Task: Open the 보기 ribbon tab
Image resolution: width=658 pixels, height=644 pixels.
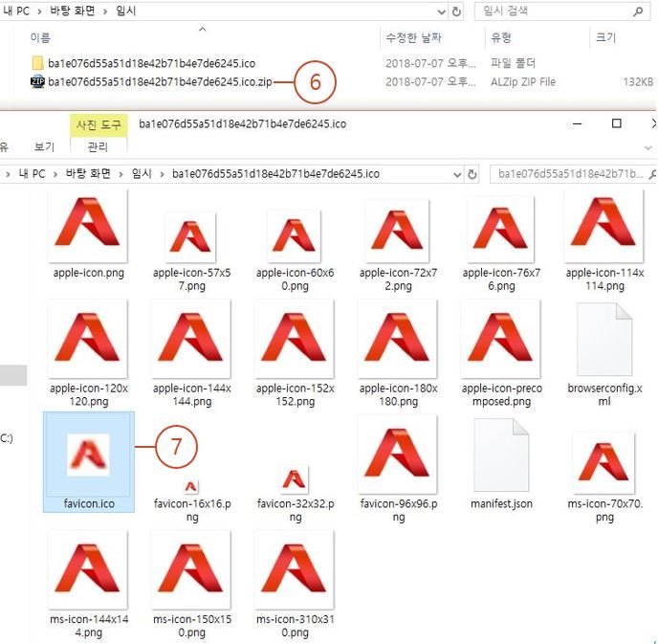Action: [45, 147]
